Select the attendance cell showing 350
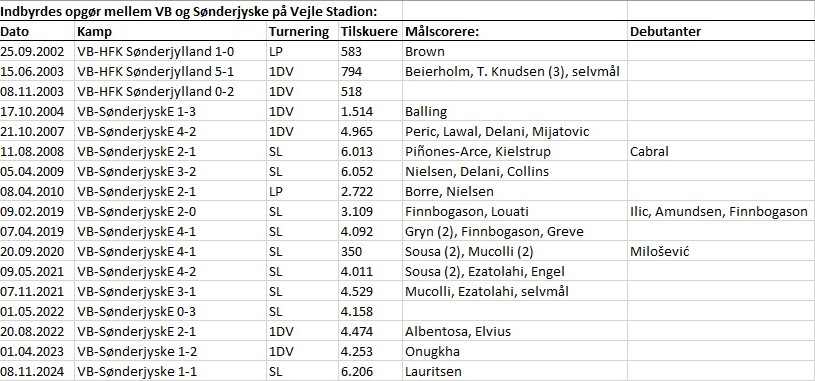The width and height of the screenshot is (815, 381). click(x=371, y=252)
